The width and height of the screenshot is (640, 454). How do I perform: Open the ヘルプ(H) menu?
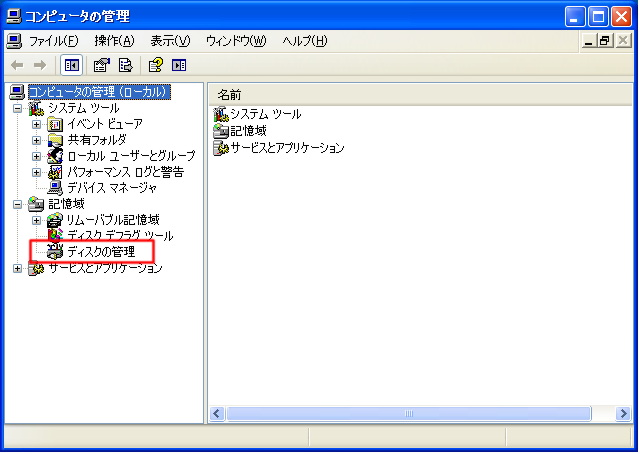coord(305,41)
